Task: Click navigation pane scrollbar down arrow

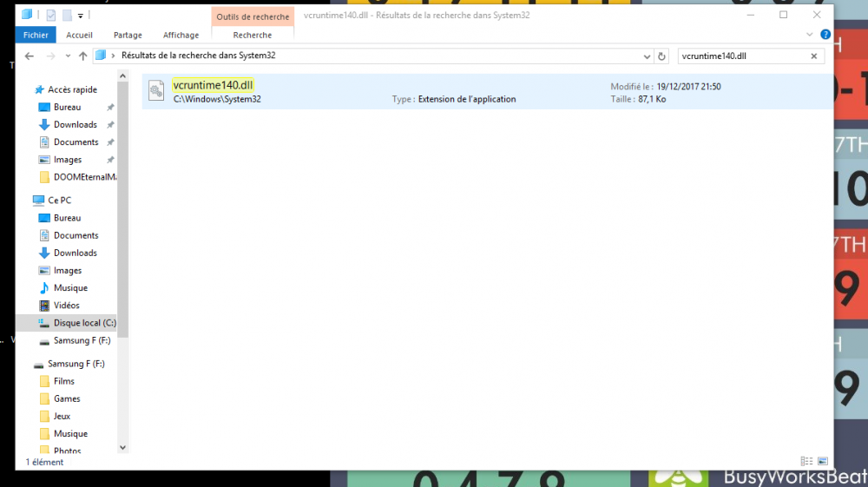Action: point(123,448)
